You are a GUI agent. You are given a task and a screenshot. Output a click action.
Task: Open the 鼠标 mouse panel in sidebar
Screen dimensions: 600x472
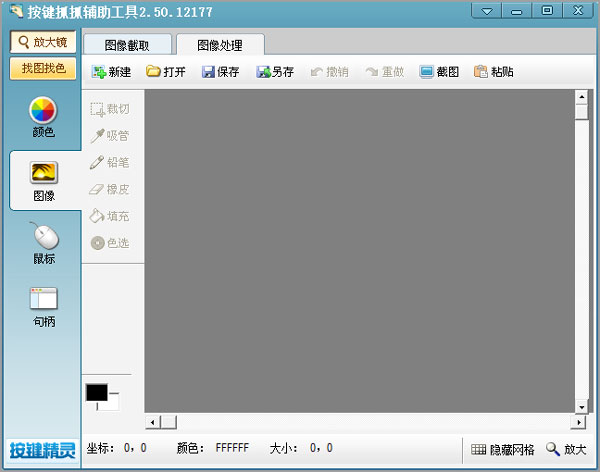coord(43,244)
